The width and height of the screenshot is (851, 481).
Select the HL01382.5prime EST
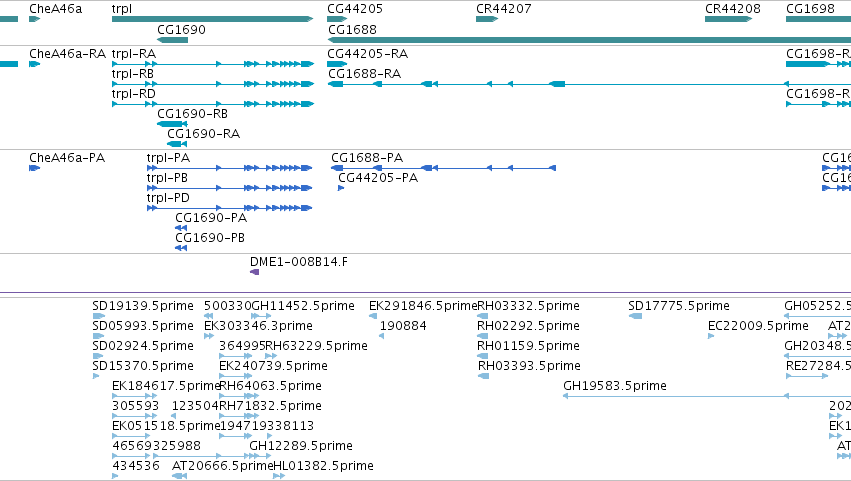[x=279, y=476]
